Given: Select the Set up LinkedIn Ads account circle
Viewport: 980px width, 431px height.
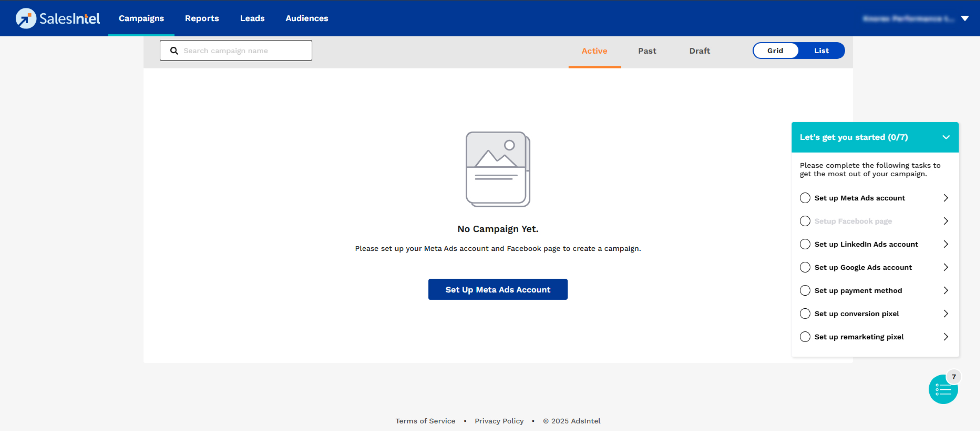Looking at the screenshot, I should pos(805,244).
